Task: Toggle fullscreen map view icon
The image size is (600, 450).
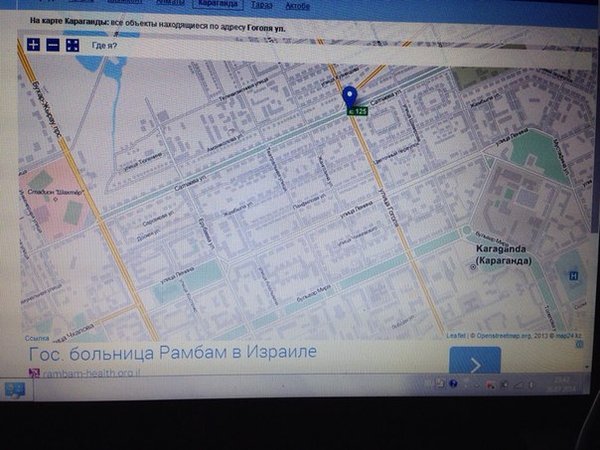Action: (x=72, y=44)
